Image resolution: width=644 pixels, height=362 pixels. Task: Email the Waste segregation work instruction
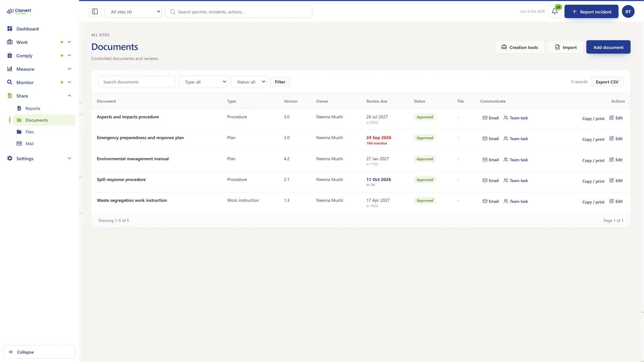point(491,202)
